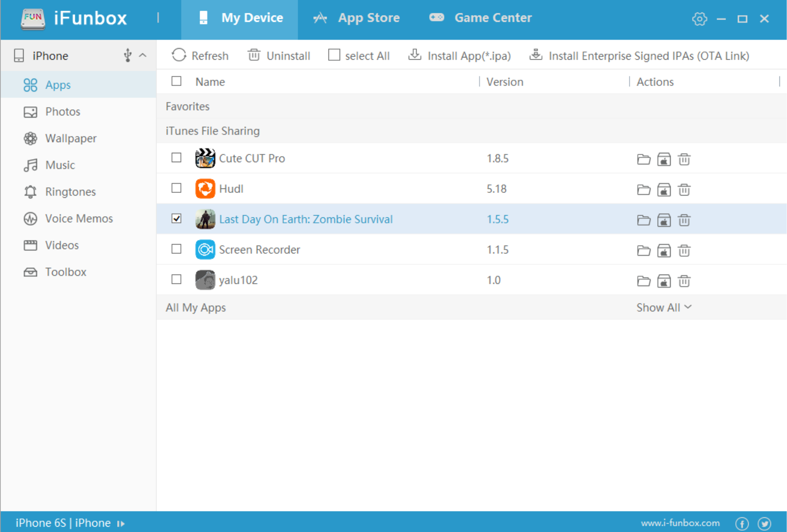Click the Cute CUT Pro app icon

[x=205, y=158]
